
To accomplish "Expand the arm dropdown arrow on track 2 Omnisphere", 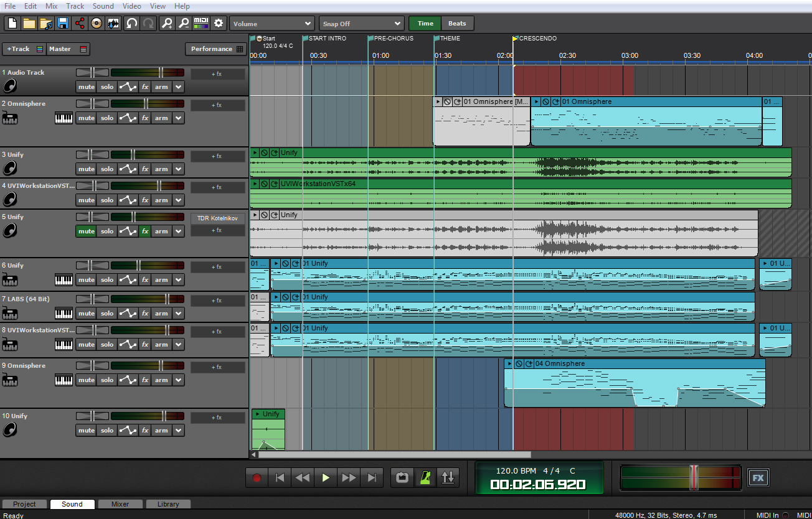I will coord(179,118).
